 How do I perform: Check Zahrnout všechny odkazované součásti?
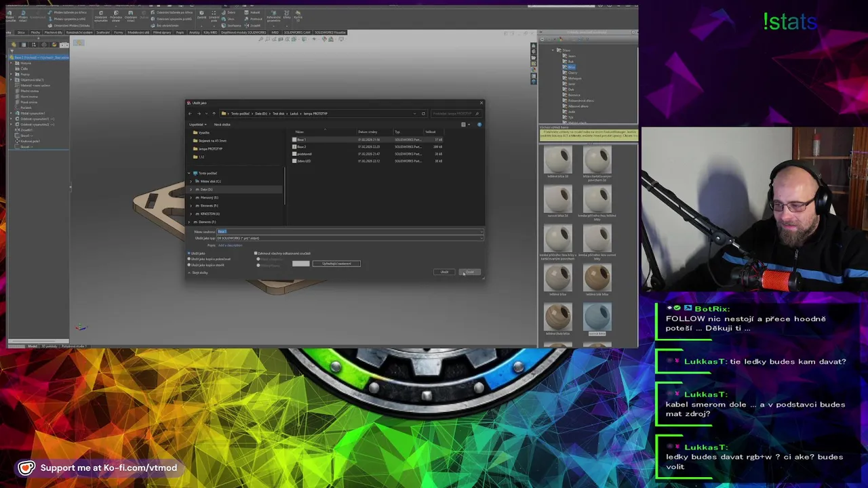point(256,253)
